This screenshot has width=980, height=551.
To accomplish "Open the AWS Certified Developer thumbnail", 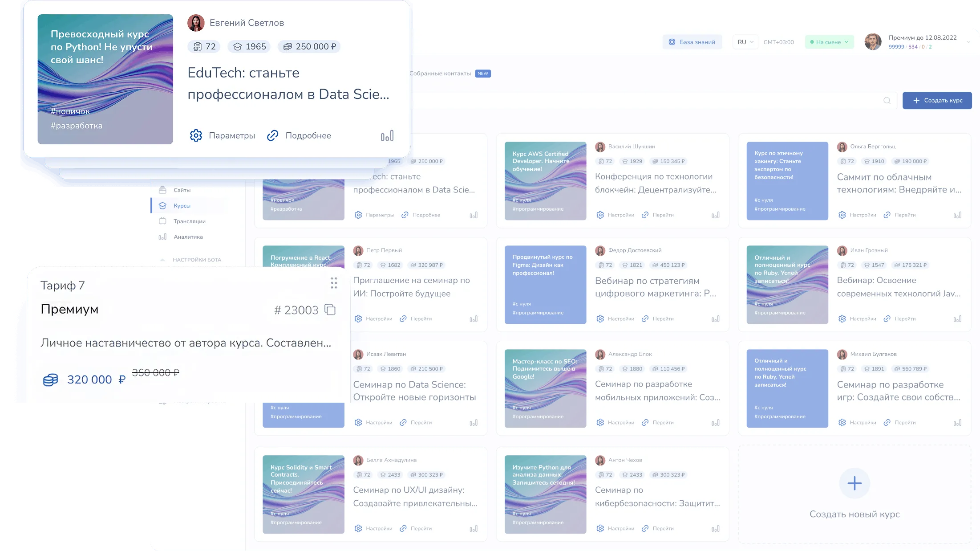I will [546, 181].
